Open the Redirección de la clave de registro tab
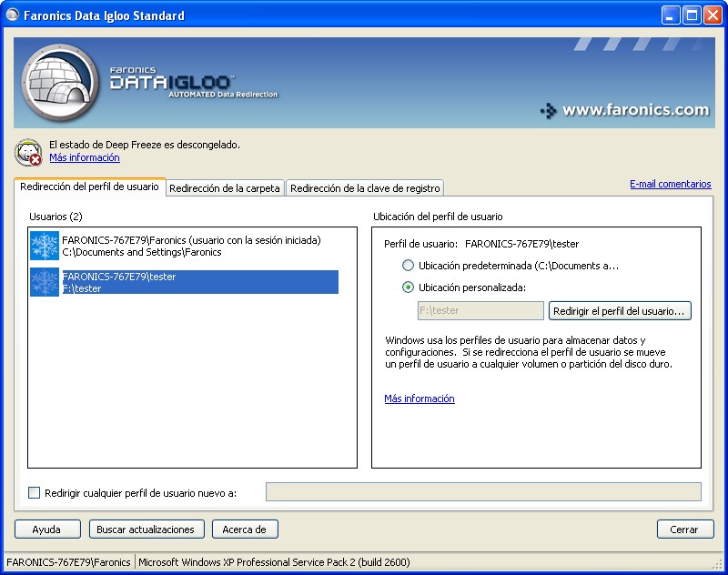 [365, 188]
